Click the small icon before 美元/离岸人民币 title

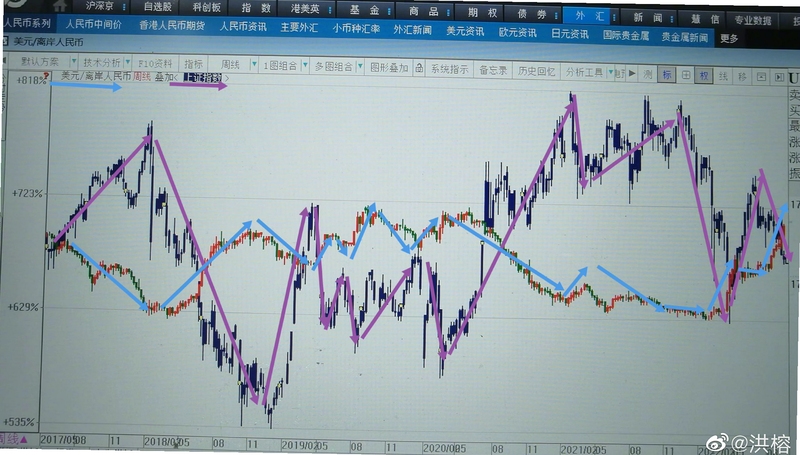6,41
